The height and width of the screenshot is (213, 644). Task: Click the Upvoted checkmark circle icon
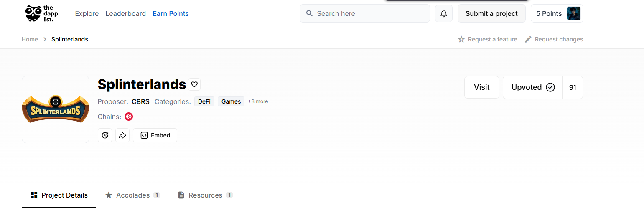(x=550, y=87)
